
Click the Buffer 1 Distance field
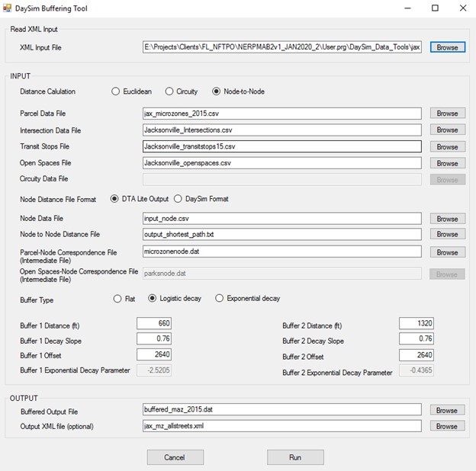click(154, 324)
